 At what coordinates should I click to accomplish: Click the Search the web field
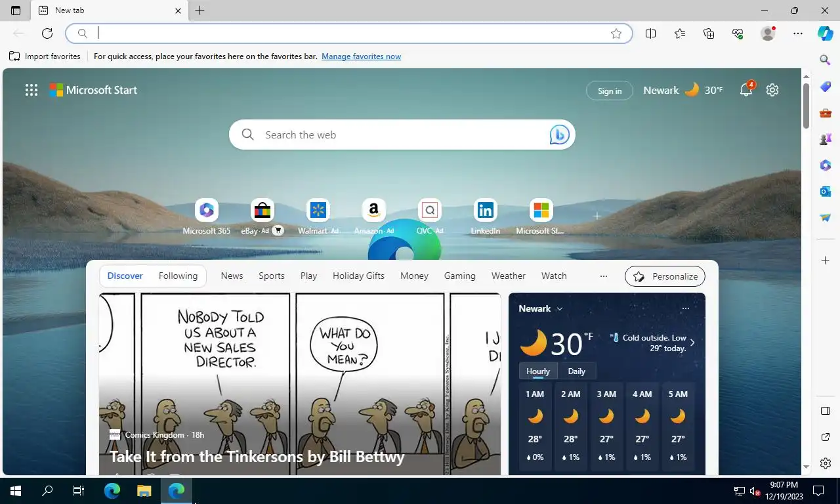(x=402, y=135)
